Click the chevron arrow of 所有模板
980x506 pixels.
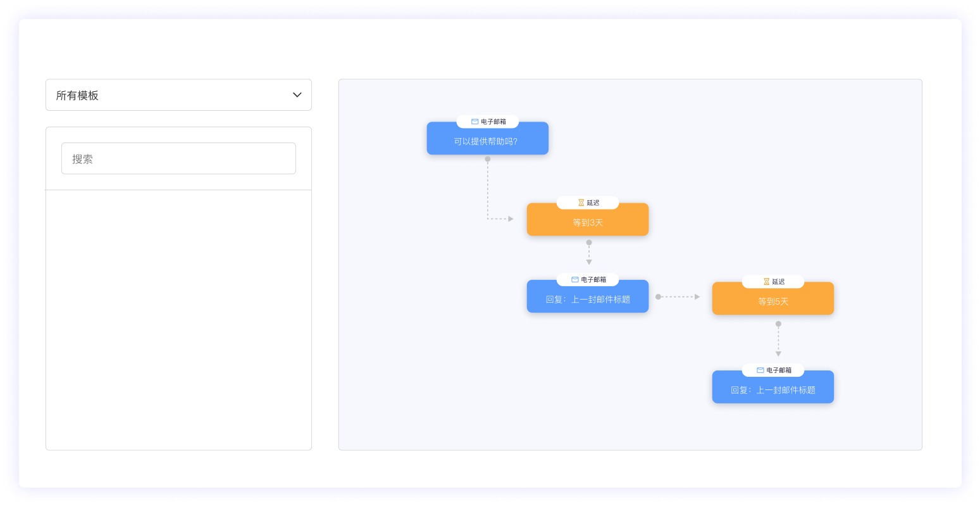(297, 95)
